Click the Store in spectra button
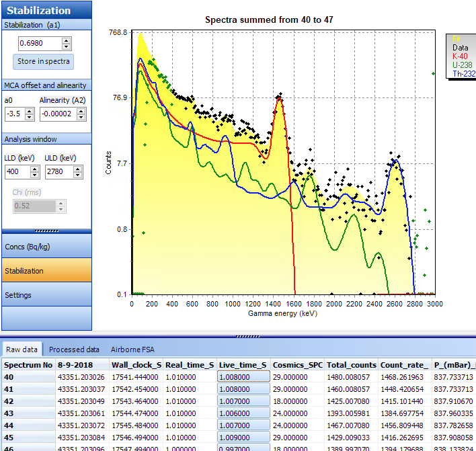This screenshot has width=476, height=451. click(x=43, y=62)
